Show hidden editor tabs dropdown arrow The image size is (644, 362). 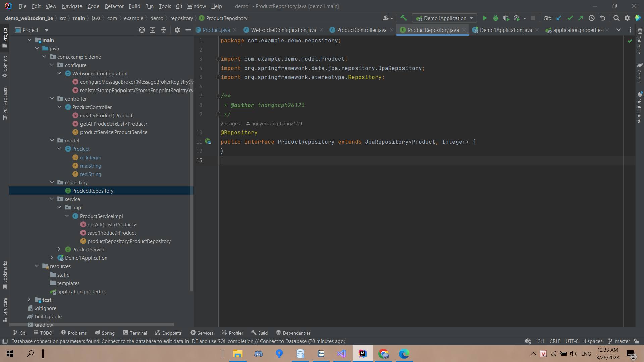pyautogui.click(x=619, y=30)
